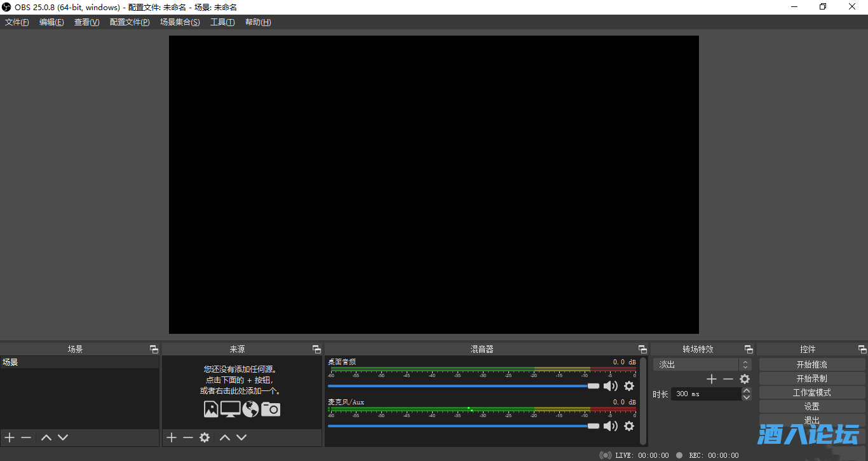Enable 工作室模式 studio mode
This screenshot has width=868, height=461.
812,392
